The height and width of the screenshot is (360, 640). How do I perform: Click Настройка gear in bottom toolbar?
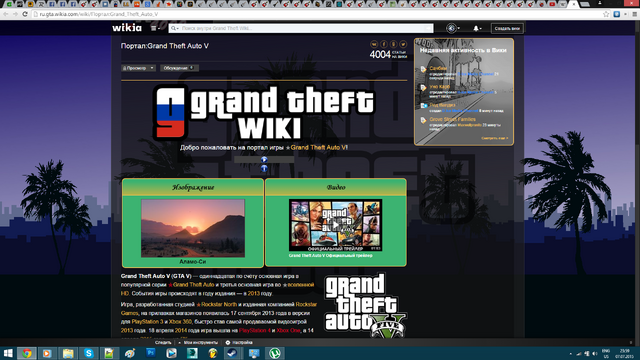[239, 342]
